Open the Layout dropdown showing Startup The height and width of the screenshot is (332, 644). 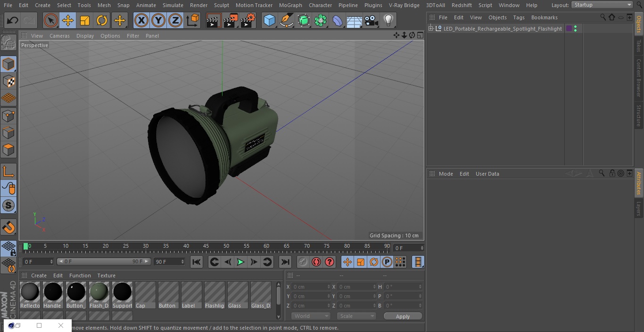[603, 5]
